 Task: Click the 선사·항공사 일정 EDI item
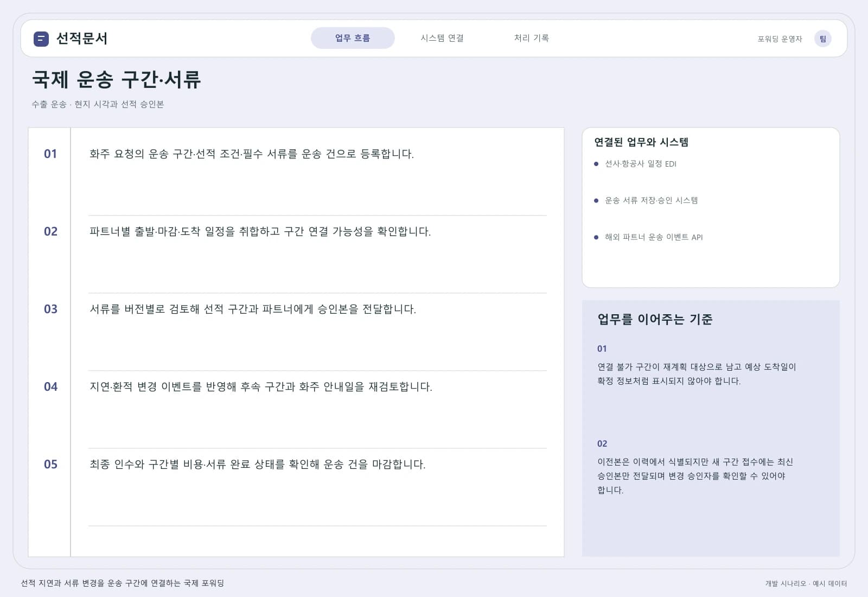(x=641, y=164)
